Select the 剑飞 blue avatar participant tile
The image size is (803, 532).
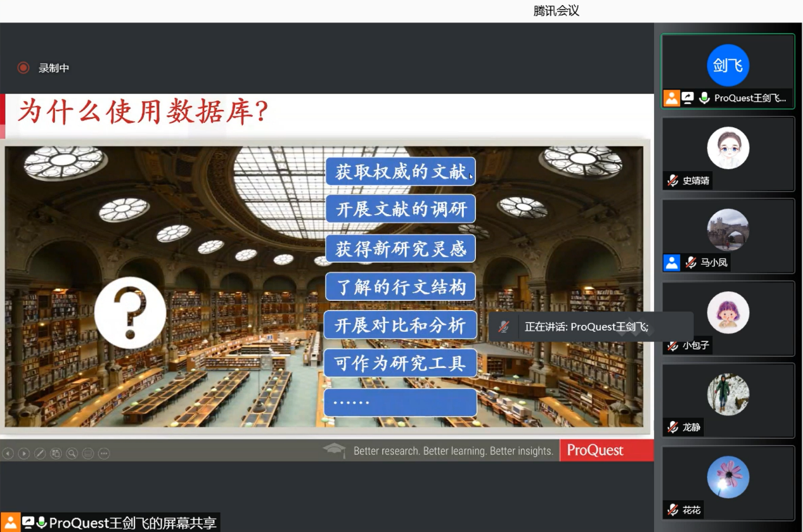click(728, 65)
